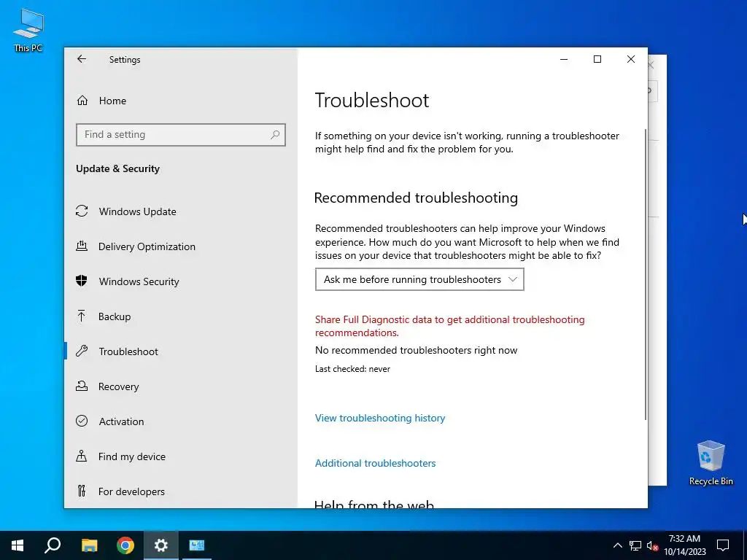Click the magnifier icon in Find a setting

(x=275, y=135)
